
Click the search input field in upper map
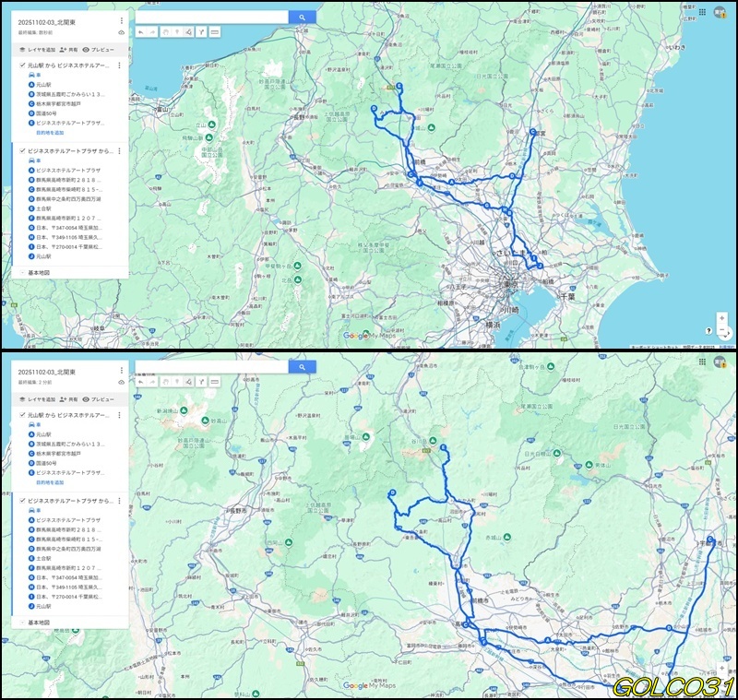click(210, 17)
